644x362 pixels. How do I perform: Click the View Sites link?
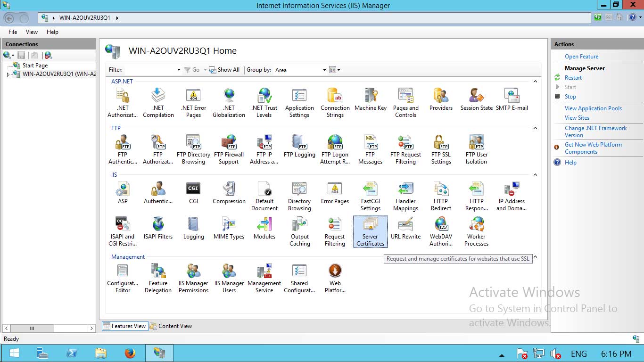click(577, 118)
